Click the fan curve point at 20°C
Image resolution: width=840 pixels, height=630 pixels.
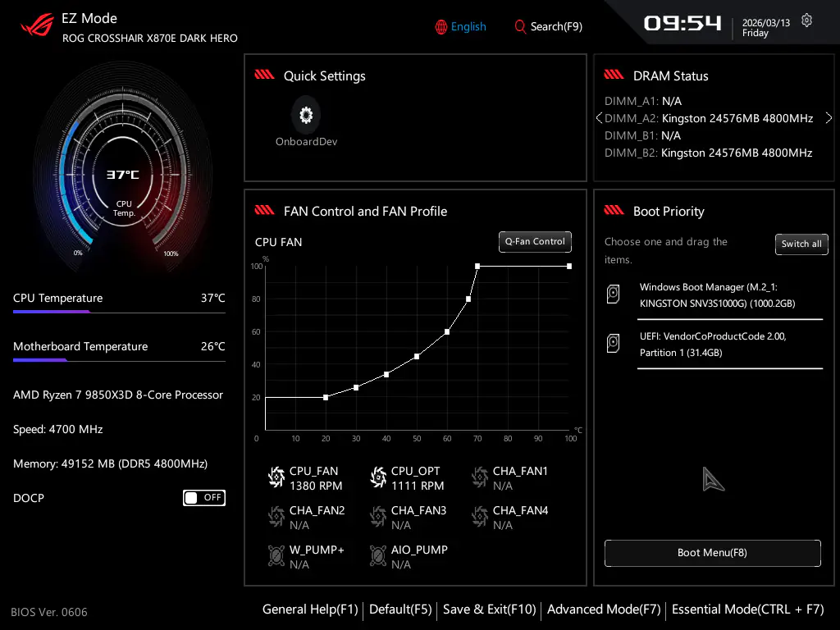point(326,398)
